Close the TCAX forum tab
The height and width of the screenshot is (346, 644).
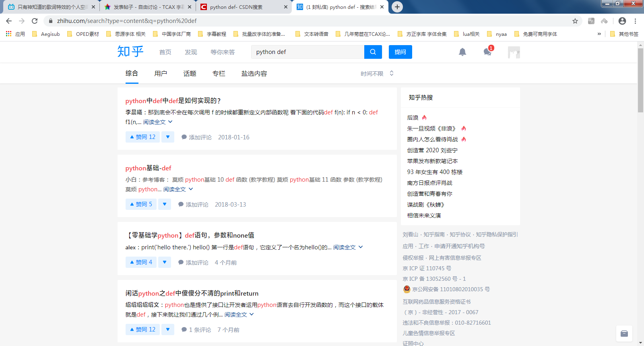coord(190,7)
